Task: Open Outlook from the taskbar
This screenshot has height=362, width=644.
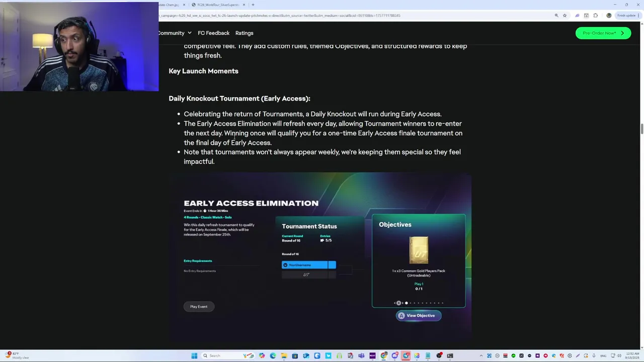Action: click(x=306, y=355)
